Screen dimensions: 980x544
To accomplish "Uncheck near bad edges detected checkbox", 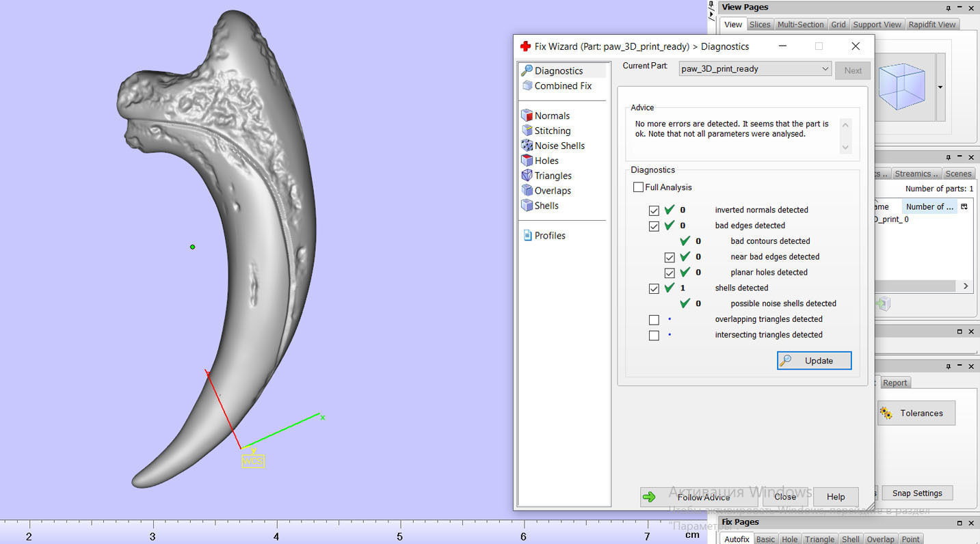I will coord(670,258).
